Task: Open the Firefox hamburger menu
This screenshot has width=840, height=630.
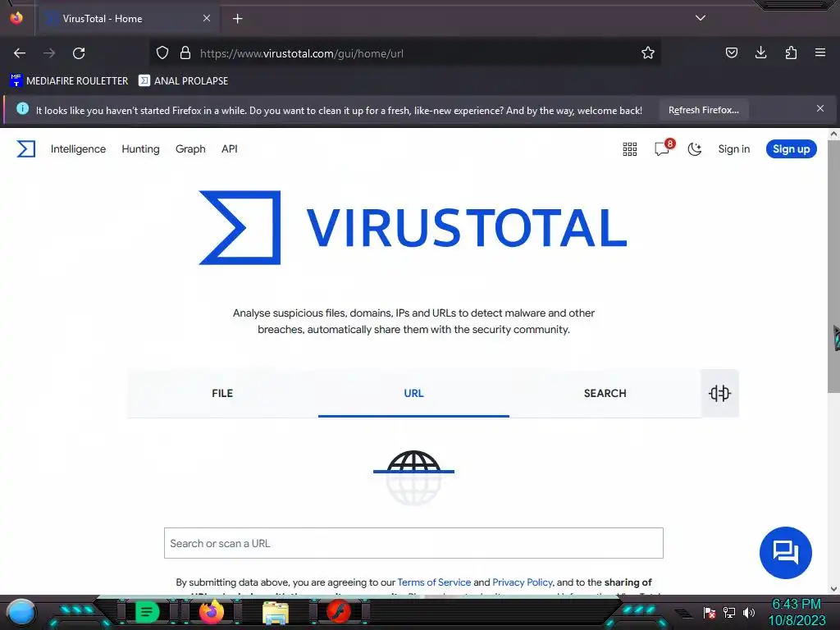Action: pos(820,52)
